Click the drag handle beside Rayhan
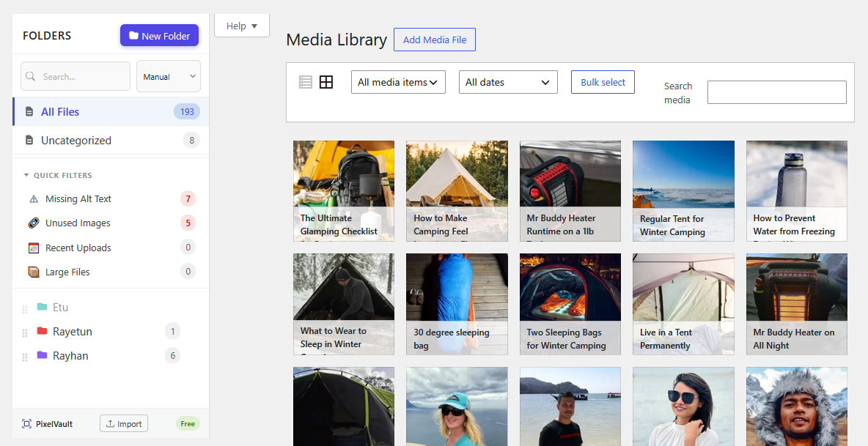This screenshot has width=868, height=446. 25,357
